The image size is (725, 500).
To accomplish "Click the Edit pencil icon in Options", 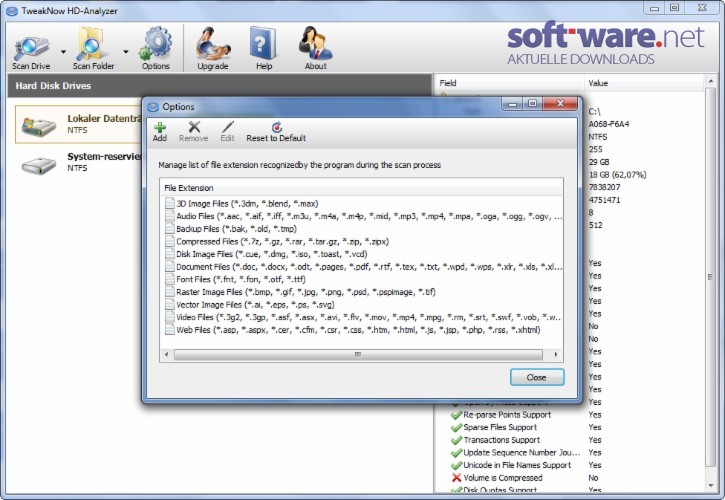I will pos(227,127).
